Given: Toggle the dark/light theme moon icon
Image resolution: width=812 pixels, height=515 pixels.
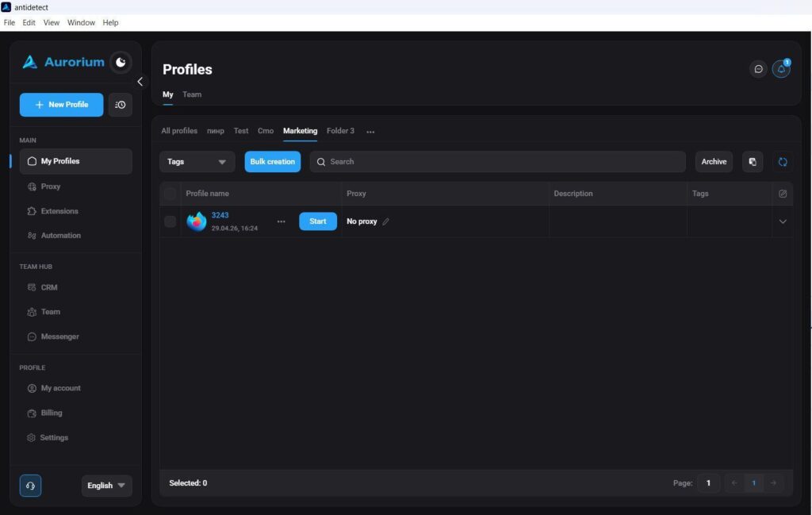Looking at the screenshot, I should (121, 62).
